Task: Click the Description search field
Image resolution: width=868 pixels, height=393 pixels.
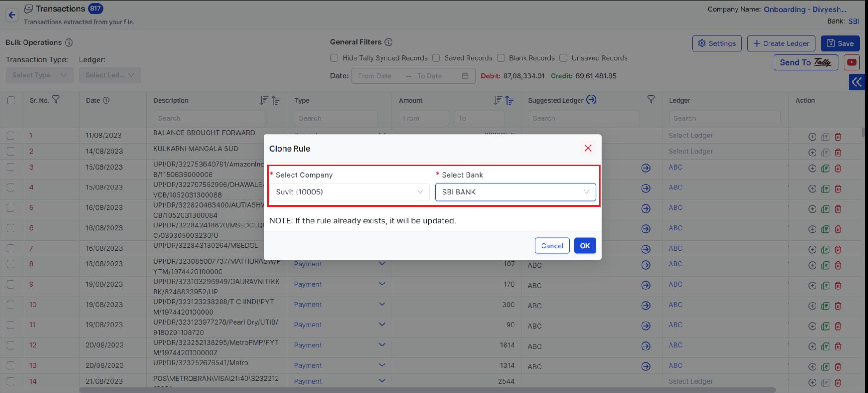Action: point(209,118)
